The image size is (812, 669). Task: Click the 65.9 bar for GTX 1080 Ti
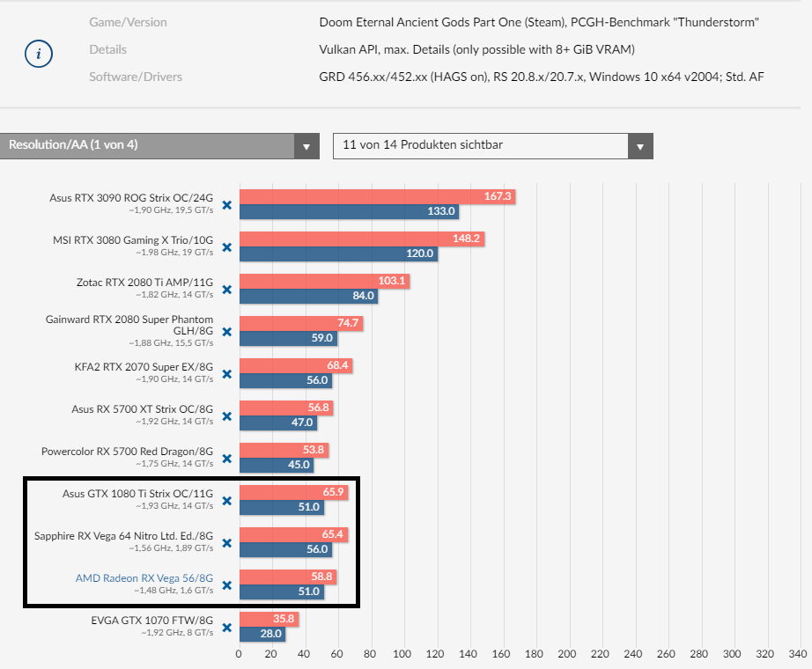293,492
